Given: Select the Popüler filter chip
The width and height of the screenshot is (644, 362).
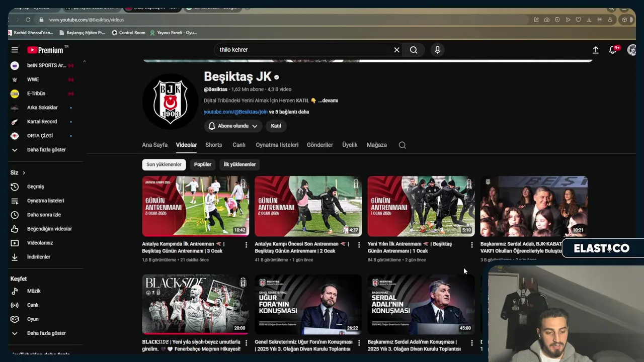Looking at the screenshot, I should 203,164.
